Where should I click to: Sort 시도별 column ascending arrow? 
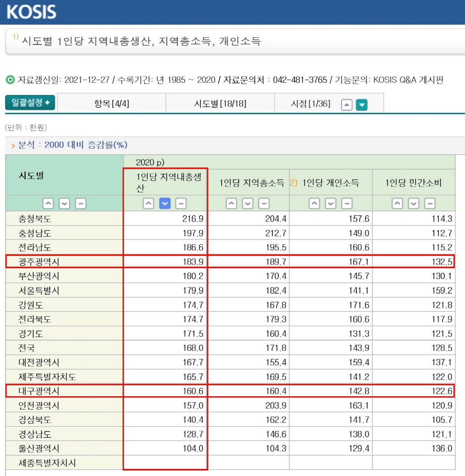48,203
